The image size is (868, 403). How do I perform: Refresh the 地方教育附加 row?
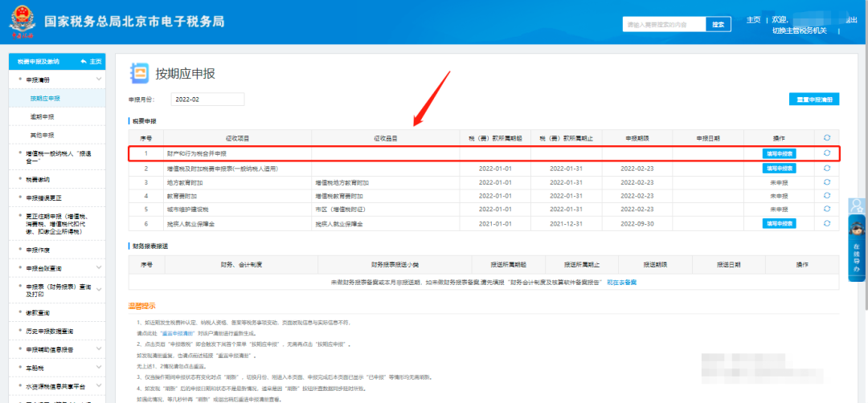pos(827,182)
